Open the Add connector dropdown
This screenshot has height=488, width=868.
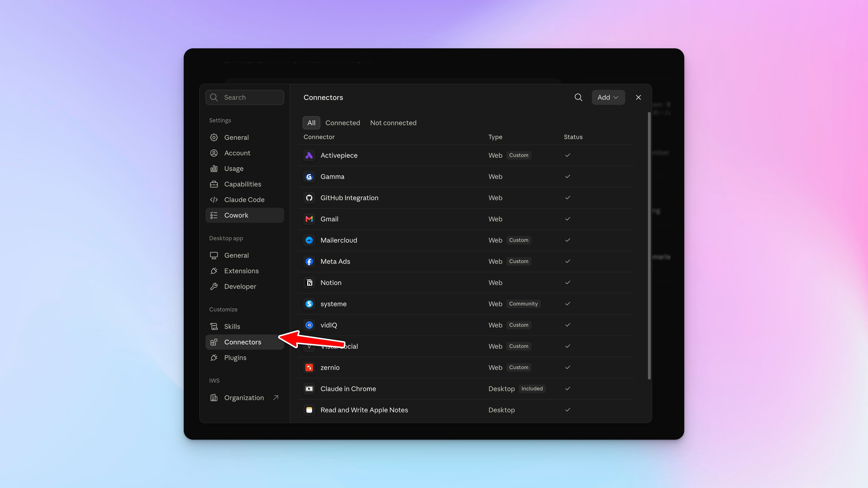[x=608, y=97]
